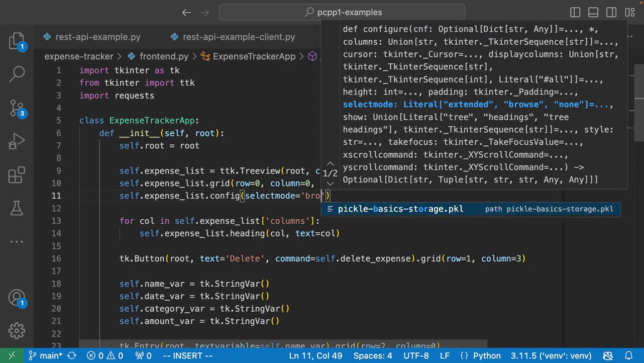
Task: Click main* branch in status bar
Action: (45, 355)
